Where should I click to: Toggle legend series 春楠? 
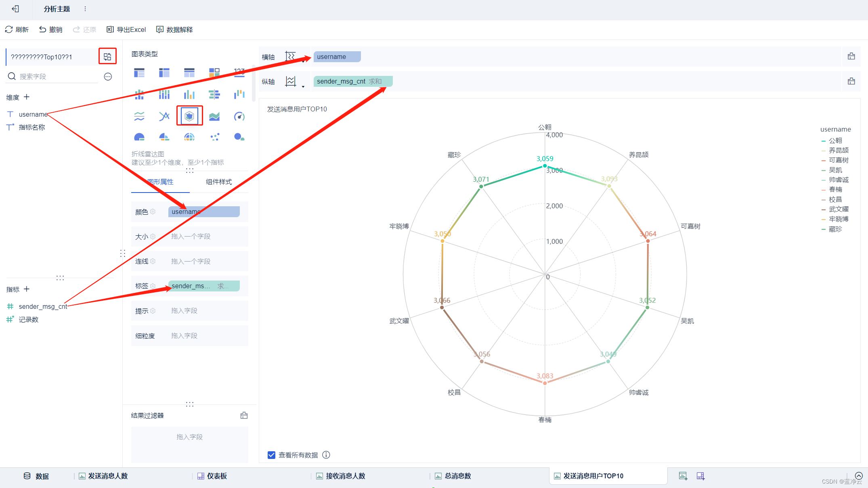832,189
